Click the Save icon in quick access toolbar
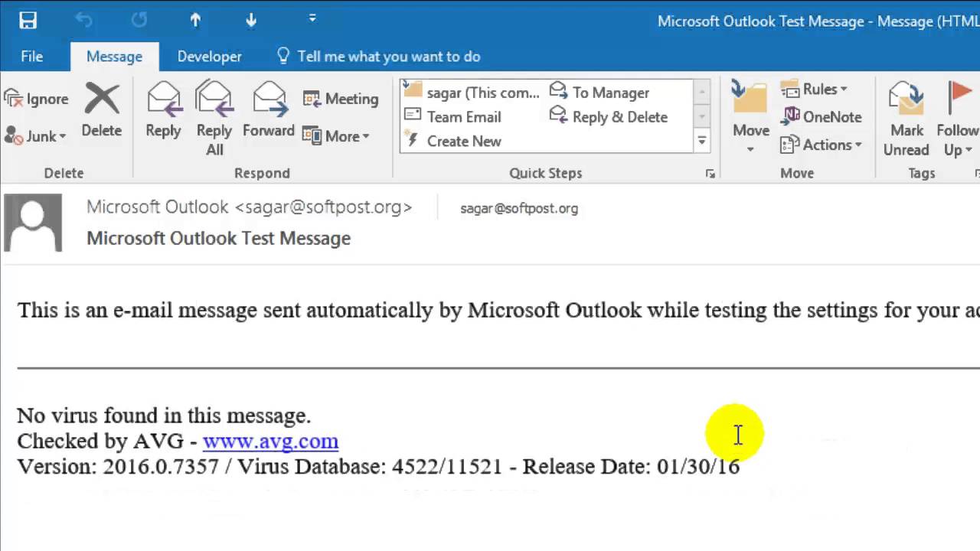Screen dimensions: 980x551 point(28,21)
